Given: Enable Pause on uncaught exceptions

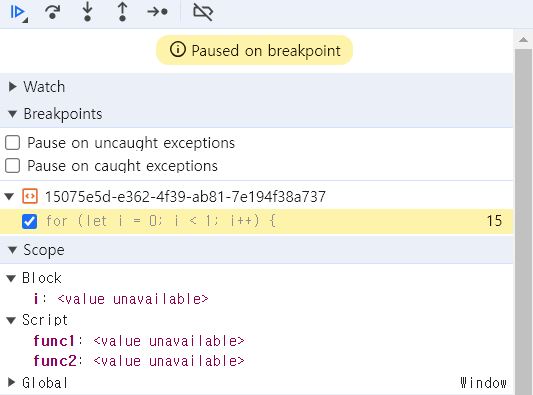Looking at the screenshot, I should 13,143.
